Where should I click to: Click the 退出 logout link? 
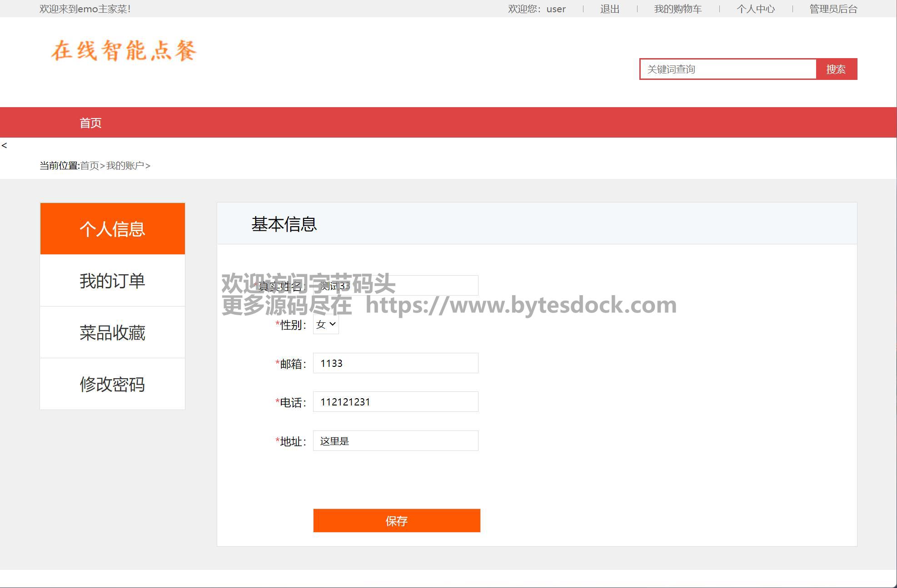(609, 9)
